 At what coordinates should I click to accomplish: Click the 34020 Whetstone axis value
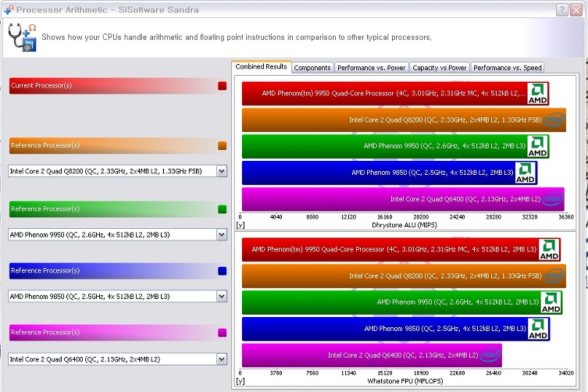pyautogui.click(x=566, y=373)
